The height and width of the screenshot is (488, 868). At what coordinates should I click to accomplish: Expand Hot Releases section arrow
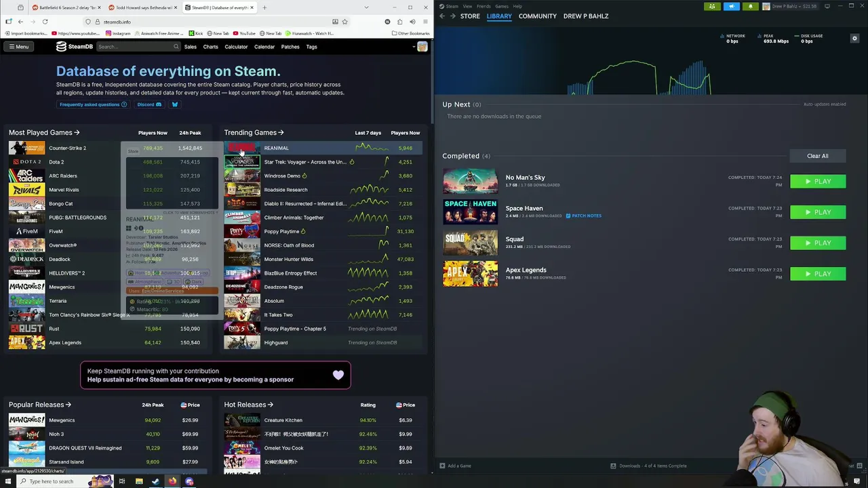[270, 405]
